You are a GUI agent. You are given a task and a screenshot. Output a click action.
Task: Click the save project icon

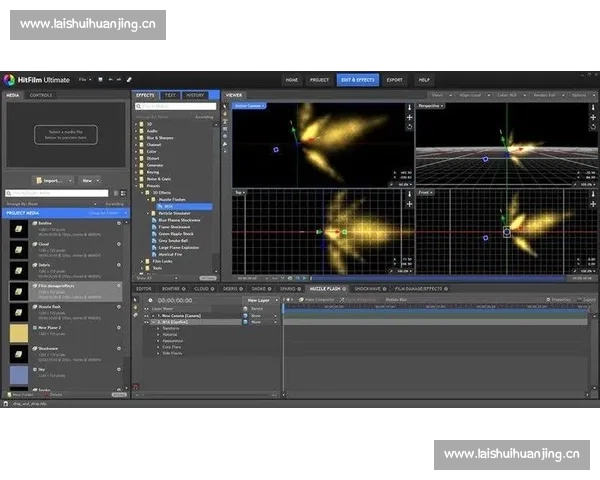[100, 79]
